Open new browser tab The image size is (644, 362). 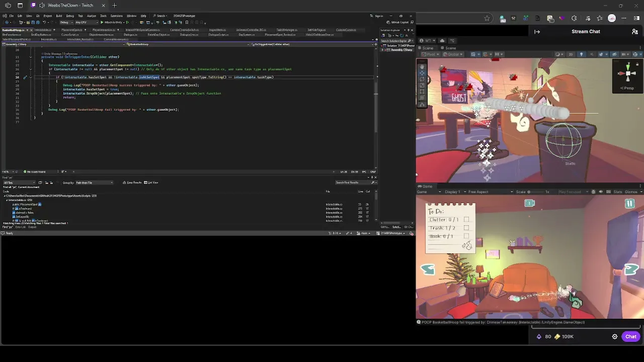tap(114, 6)
